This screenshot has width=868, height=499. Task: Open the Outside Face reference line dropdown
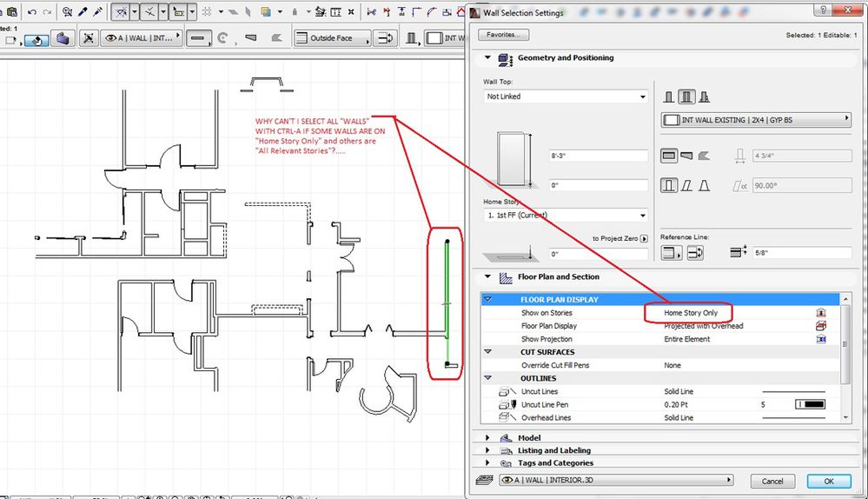tap(332, 37)
